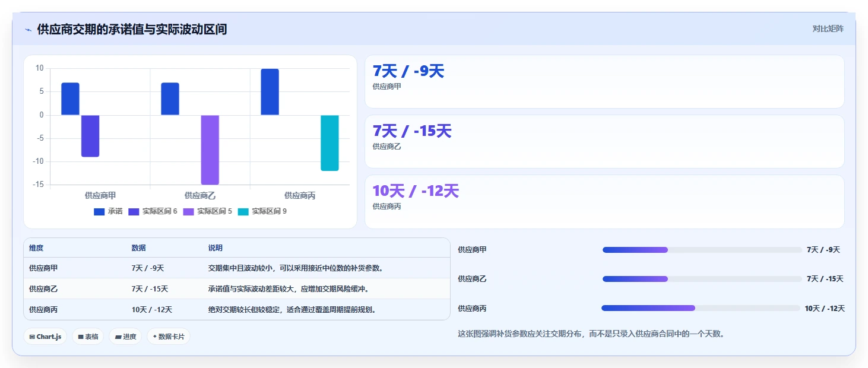
Task: Click the 供应商甲 progress bar
Action: 702,250
